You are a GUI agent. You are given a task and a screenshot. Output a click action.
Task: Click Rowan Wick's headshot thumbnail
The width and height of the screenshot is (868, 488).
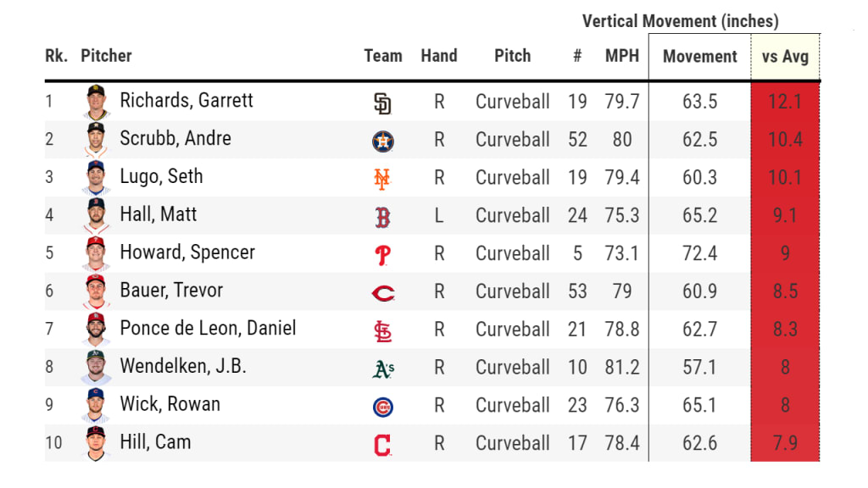click(x=97, y=407)
